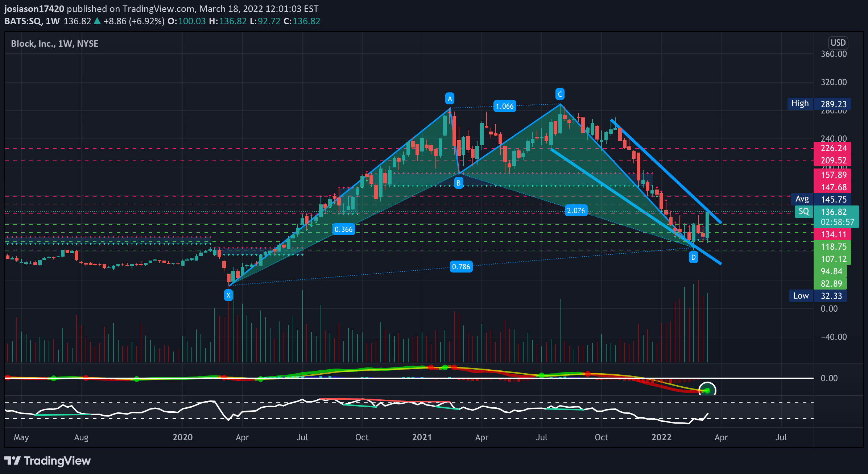Click the 0.786 ratio label
Image resolution: width=868 pixels, height=474 pixels.
461,267
